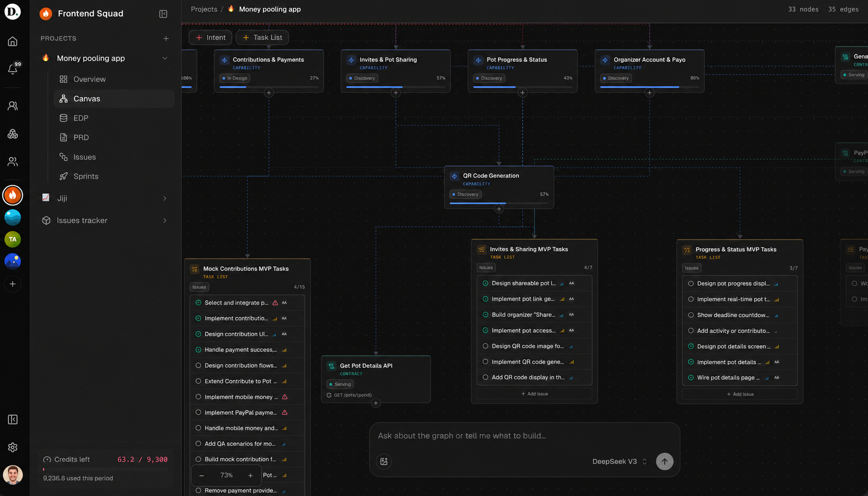The image size is (868, 496).
Task: Collapse the sidebar panel next to Frontend Squad
Action: pos(163,14)
